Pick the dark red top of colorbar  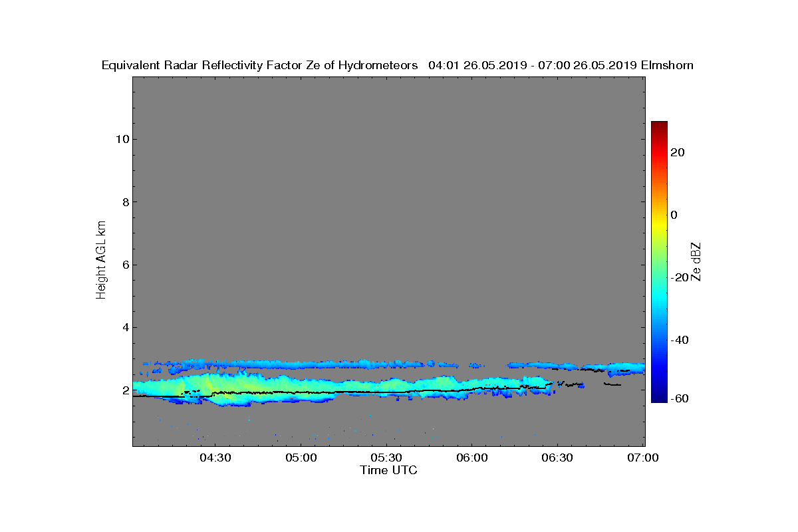coord(659,124)
